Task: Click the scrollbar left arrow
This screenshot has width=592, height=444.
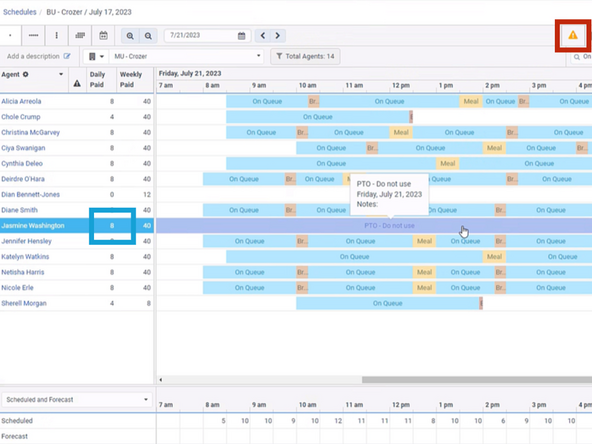Action: point(160,379)
